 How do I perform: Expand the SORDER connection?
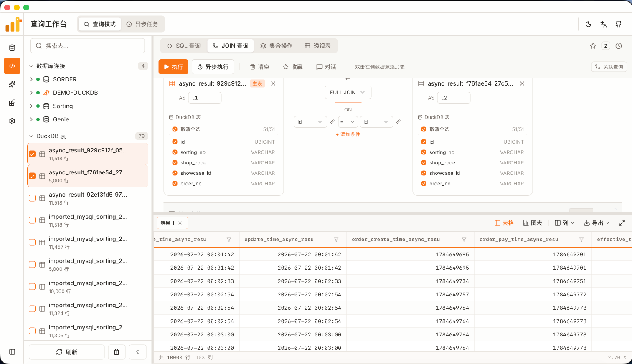31,79
